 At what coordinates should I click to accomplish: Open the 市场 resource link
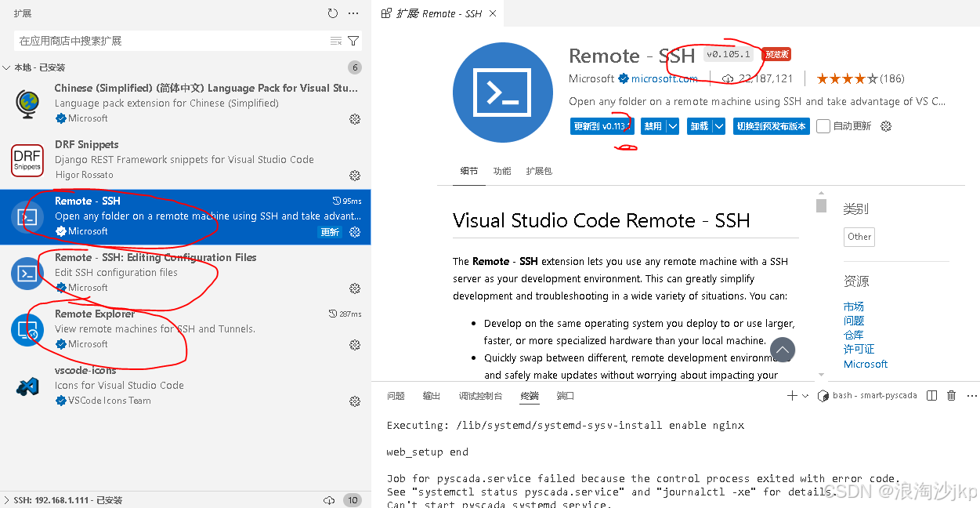tap(854, 307)
